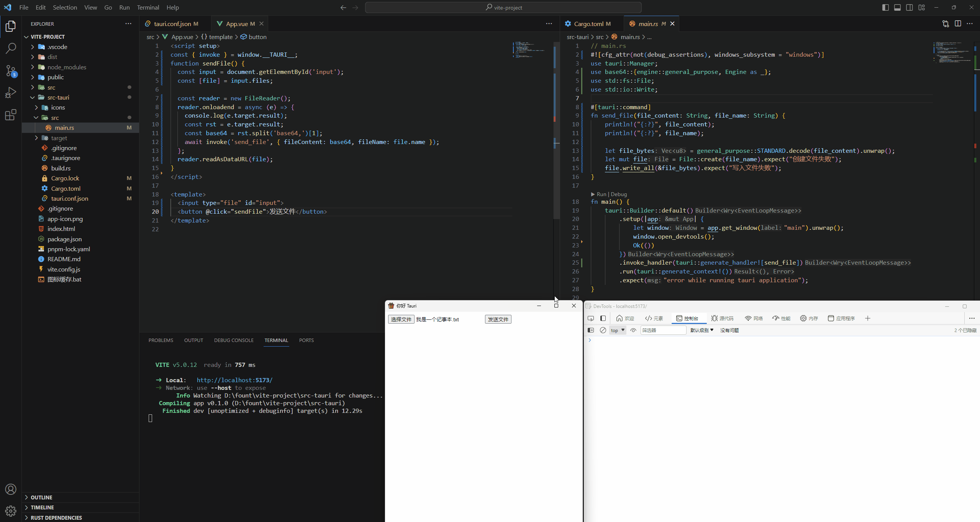Click the DevTools clear console icon
The height and width of the screenshot is (522, 980).
(x=603, y=330)
